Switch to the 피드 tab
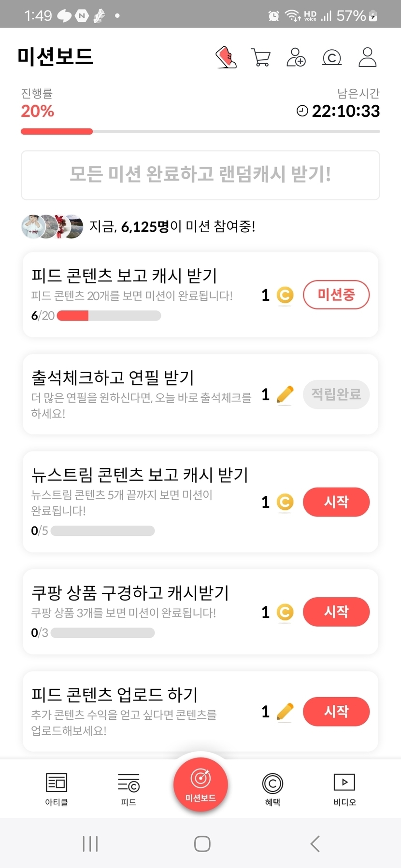401x868 pixels. (x=129, y=788)
